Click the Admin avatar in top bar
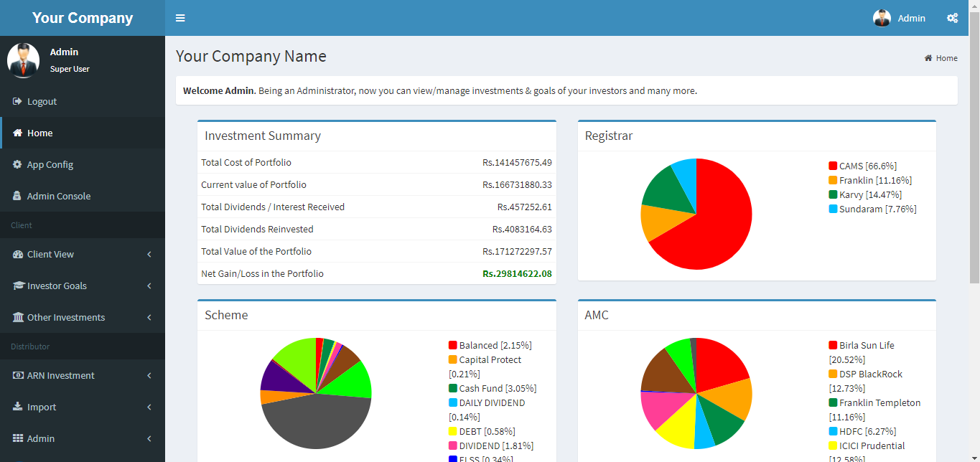 coord(882,18)
